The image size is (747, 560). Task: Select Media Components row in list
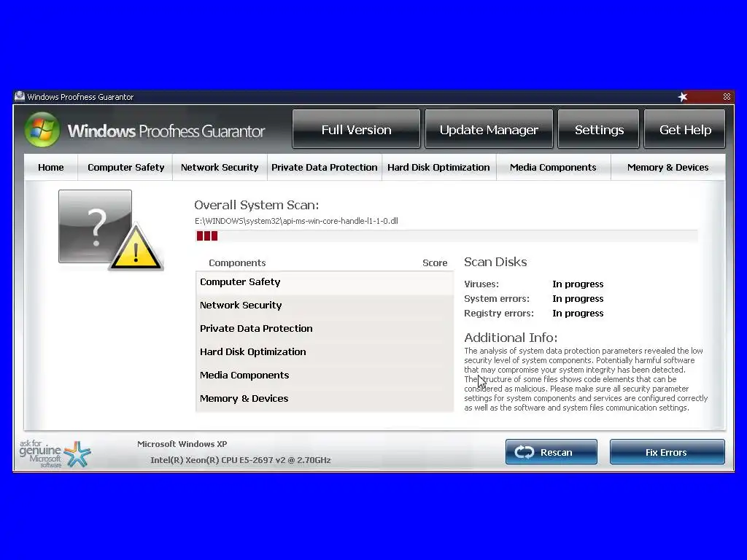(325, 376)
